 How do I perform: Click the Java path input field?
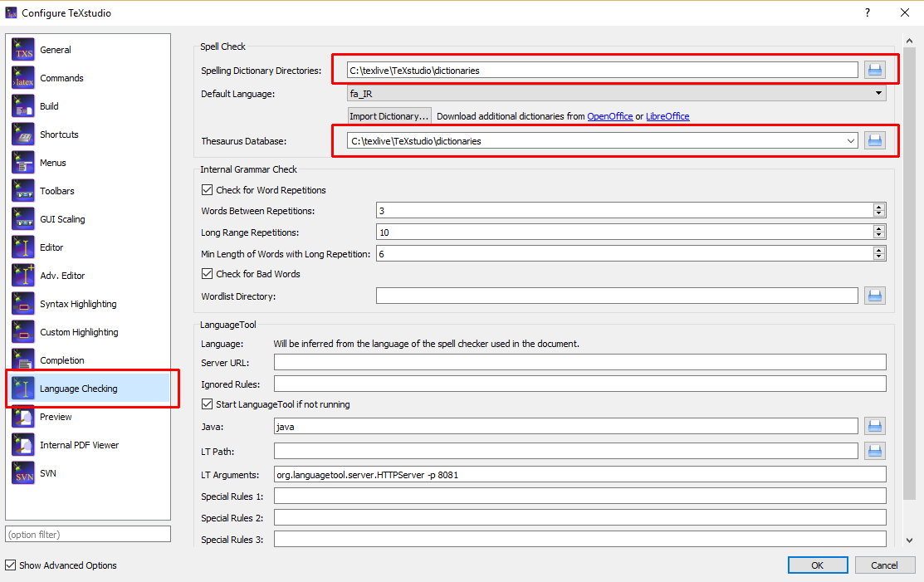tap(565, 427)
